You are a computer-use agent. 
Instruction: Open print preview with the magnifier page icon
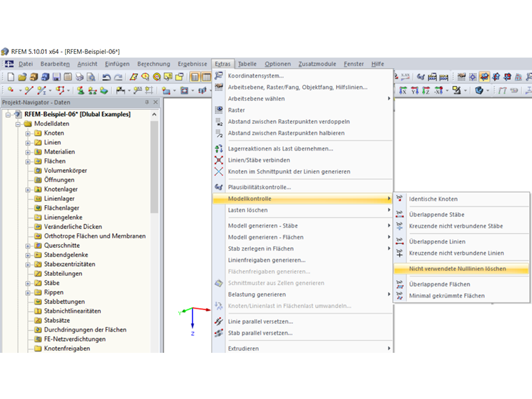[91, 77]
